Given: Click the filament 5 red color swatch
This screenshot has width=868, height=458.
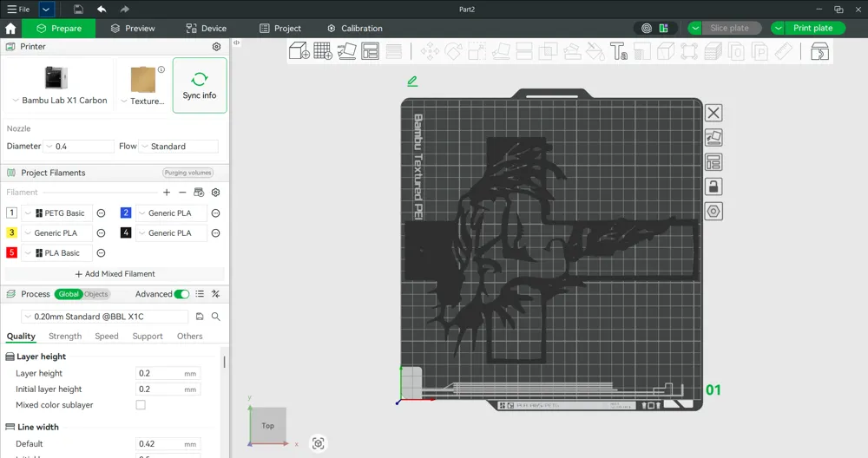Looking at the screenshot, I should 11,252.
